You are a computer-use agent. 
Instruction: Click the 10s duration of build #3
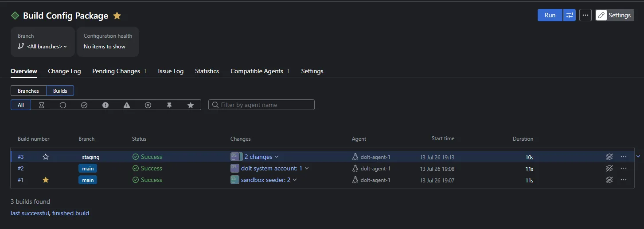(529, 157)
